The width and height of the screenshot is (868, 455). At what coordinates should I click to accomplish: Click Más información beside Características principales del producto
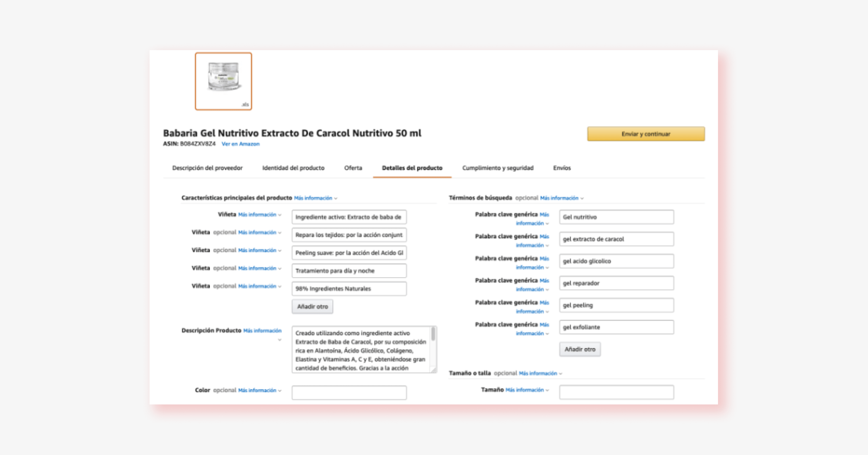313,198
